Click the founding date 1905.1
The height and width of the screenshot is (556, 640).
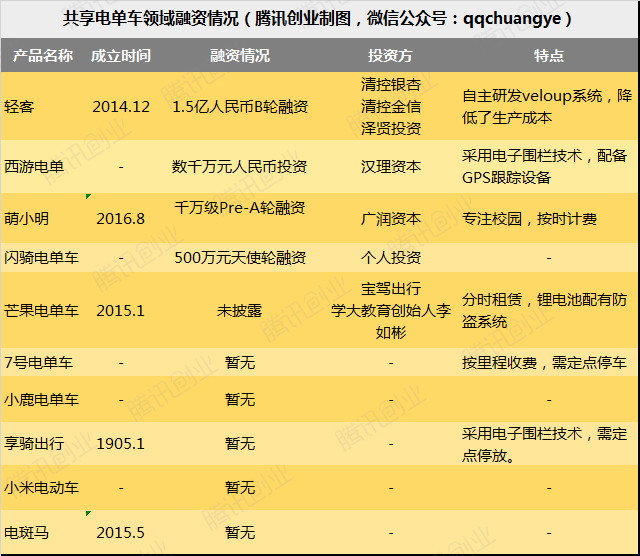(121, 444)
